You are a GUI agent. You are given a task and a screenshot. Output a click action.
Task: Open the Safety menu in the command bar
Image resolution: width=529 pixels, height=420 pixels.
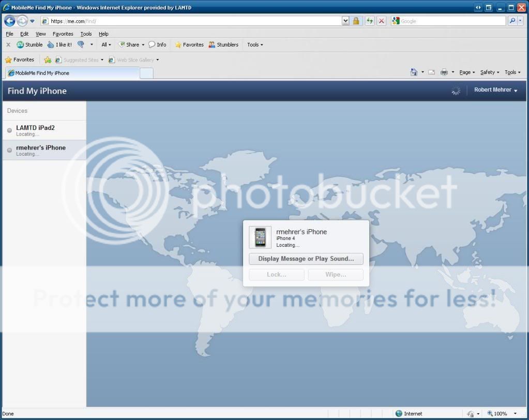point(490,72)
